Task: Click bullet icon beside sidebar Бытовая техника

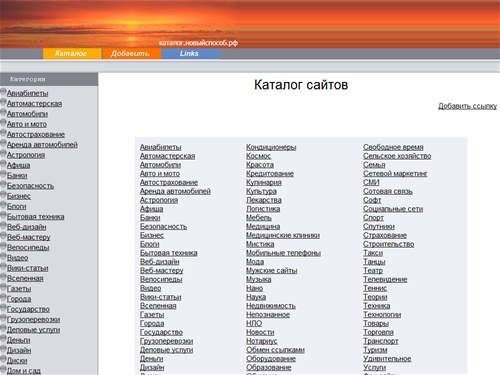Action: click(3, 215)
